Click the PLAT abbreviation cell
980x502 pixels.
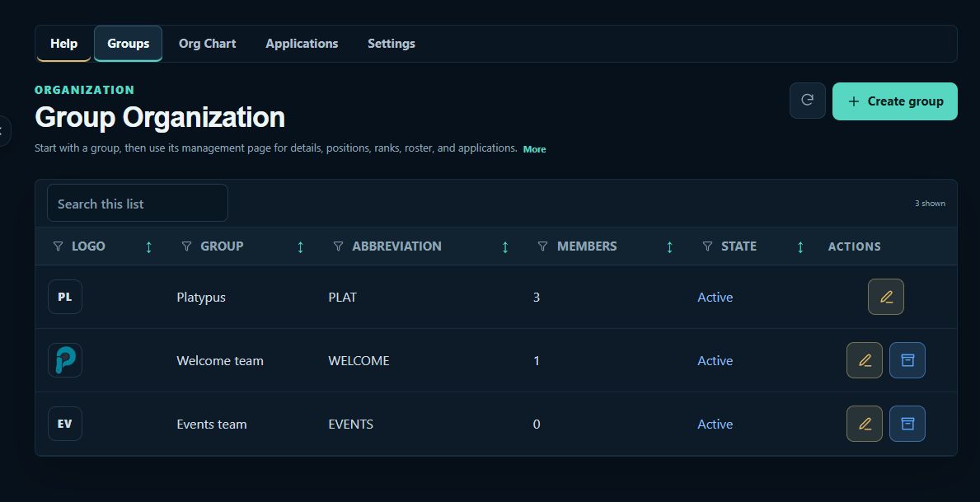pyautogui.click(x=343, y=297)
